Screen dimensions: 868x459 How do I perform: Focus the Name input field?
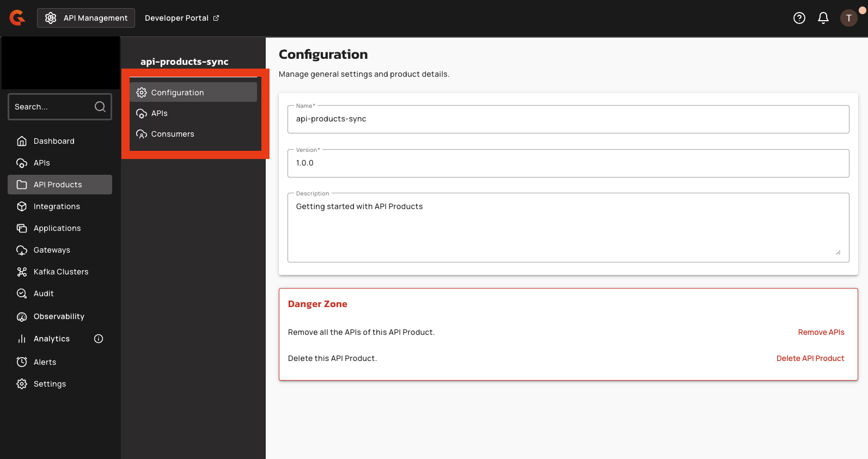(568, 119)
